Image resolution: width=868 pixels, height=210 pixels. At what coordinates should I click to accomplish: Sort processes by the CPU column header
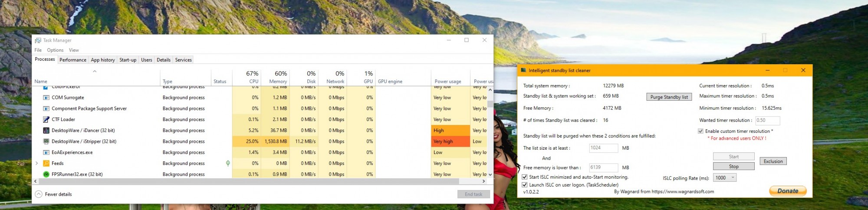coord(246,77)
